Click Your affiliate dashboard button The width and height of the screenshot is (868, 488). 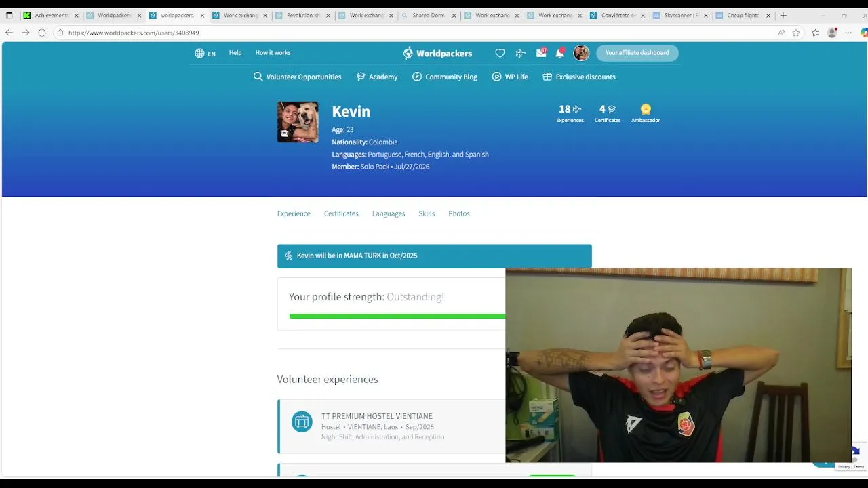[x=637, y=53]
